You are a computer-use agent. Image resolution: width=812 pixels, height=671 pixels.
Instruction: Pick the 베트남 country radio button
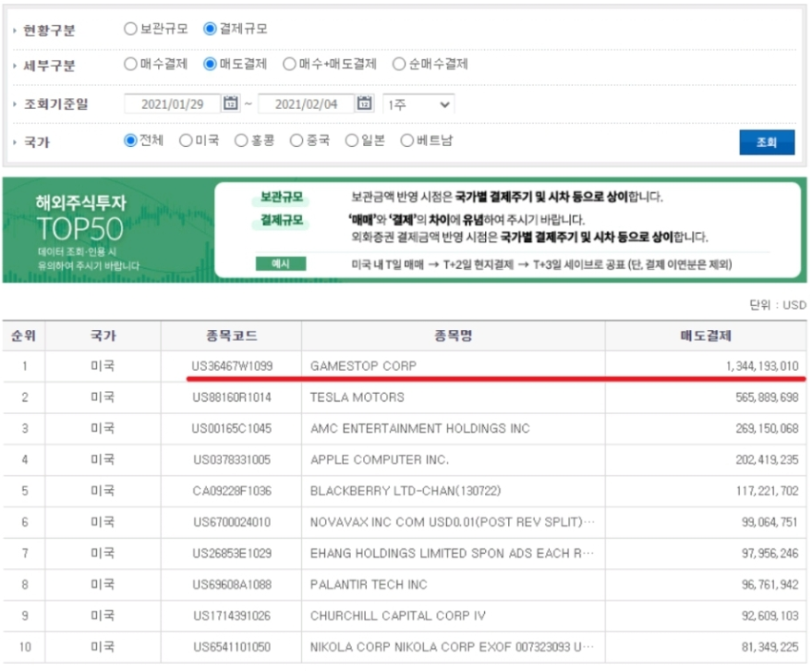coord(407,140)
